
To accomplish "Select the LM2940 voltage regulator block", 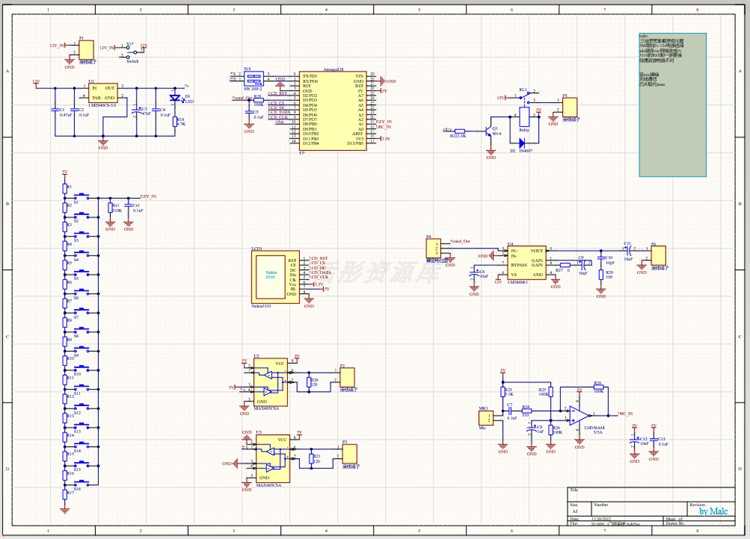I will 103,93.
